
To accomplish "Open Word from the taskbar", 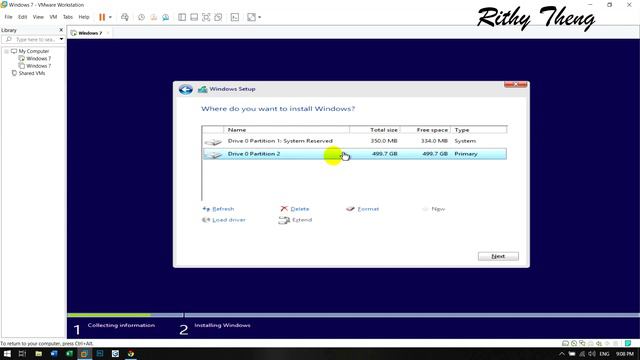I will pos(54,354).
